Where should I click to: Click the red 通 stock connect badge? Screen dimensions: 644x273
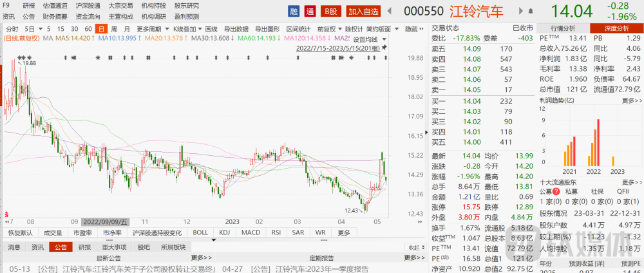coord(310,12)
